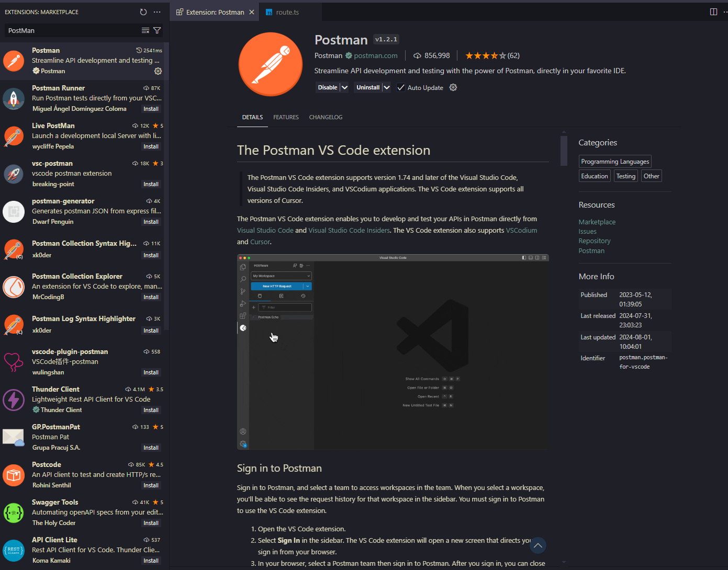Click the Postman Log Syntax Highlighter icon
This screenshot has height=570, width=728.
14,324
